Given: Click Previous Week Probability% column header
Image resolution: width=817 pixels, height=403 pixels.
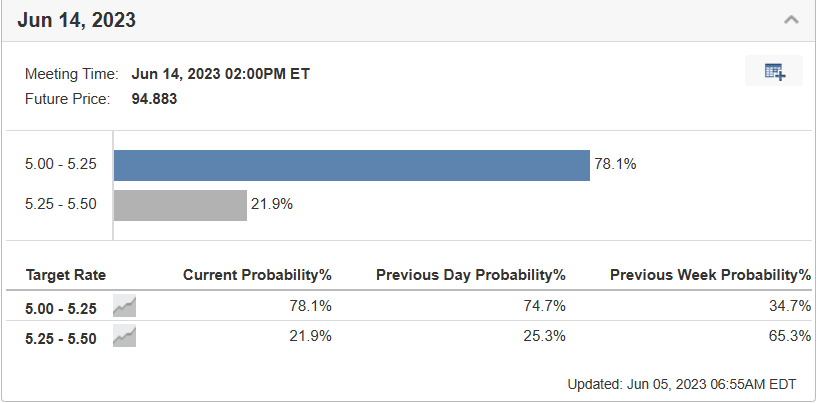Looking at the screenshot, I should [x=711, y=275].
